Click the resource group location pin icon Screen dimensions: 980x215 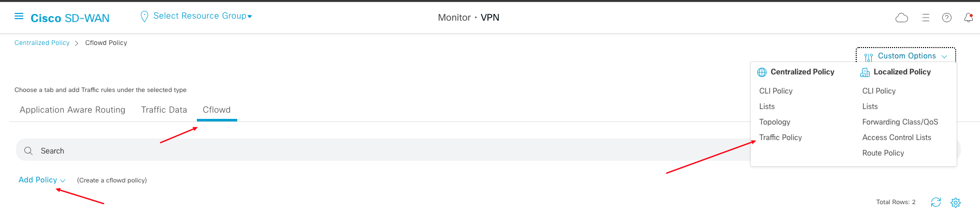pos(145,17)
